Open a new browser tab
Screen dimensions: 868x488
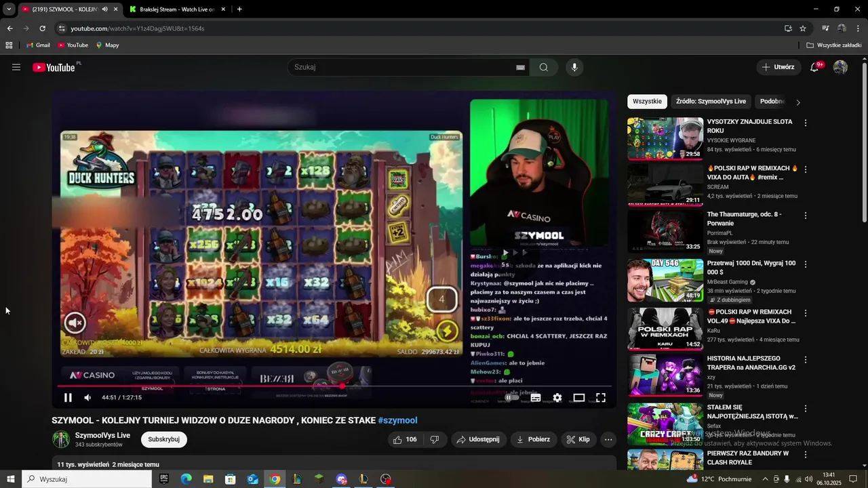coord(239,9)
